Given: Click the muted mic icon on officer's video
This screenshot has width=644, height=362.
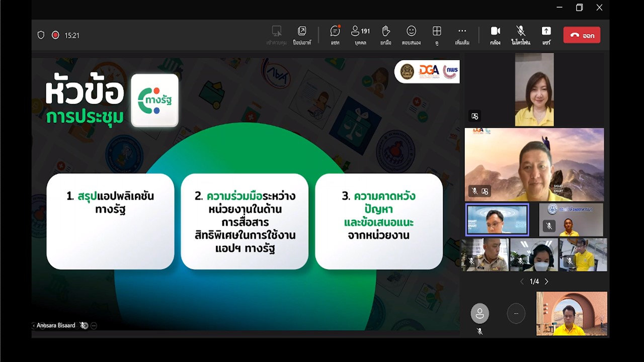Looking at the screenshot, I should [471, 261].
